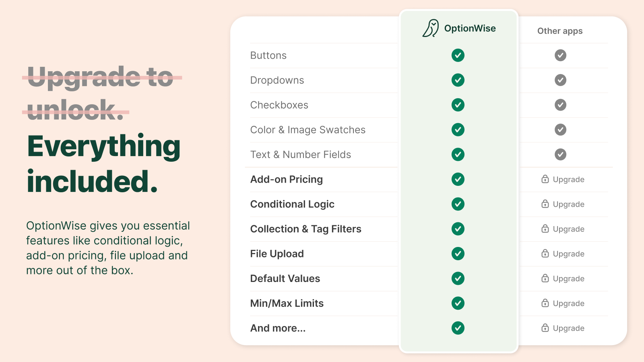Select Upgrade text in Min/Max Limits row
The height and width of the screenshot is (362, 644).
click(x=568, y=304)
